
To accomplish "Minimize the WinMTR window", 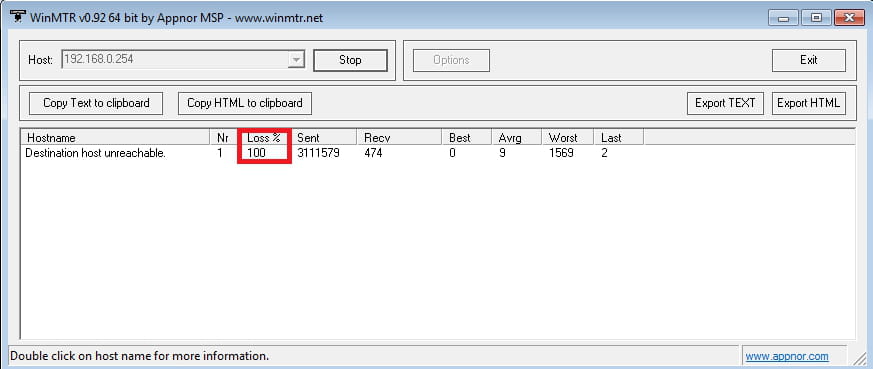I will click(784, 18).
